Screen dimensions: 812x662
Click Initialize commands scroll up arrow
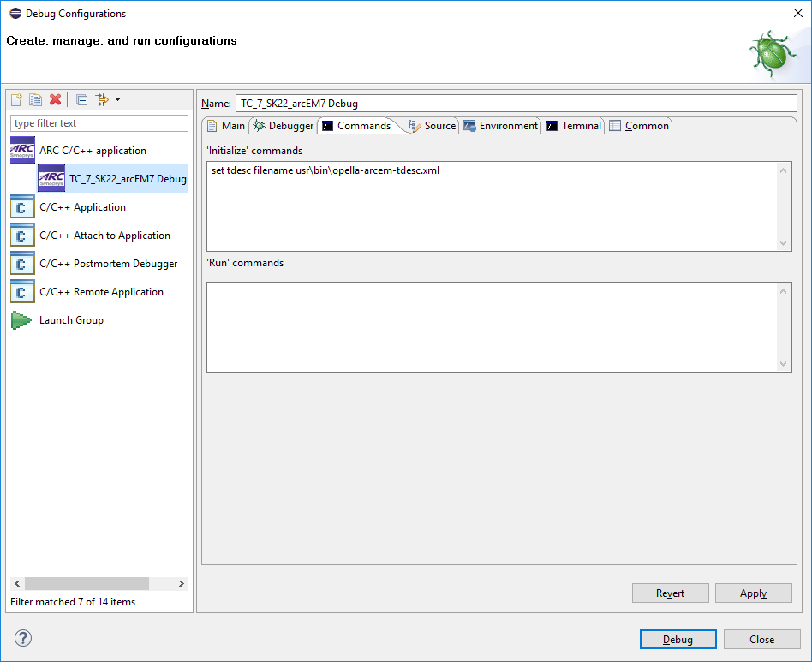(x=784, y=170)
